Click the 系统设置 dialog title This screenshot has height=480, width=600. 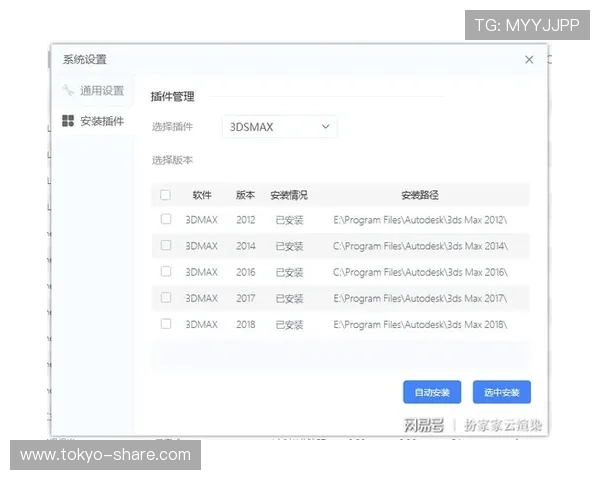[85, 60]
